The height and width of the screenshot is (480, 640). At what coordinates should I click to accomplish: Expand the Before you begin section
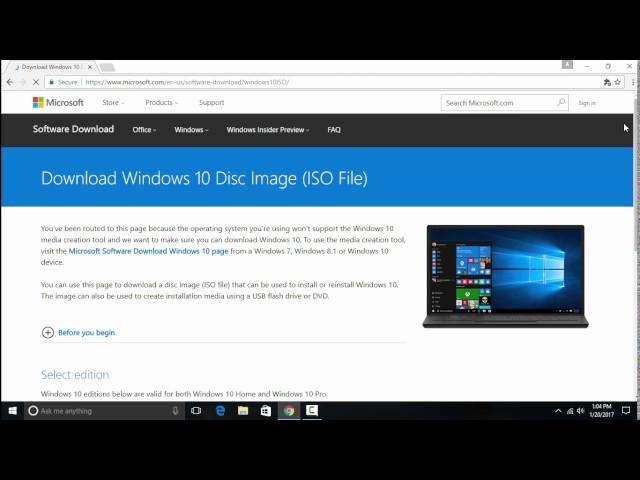(x=78, y=333)
